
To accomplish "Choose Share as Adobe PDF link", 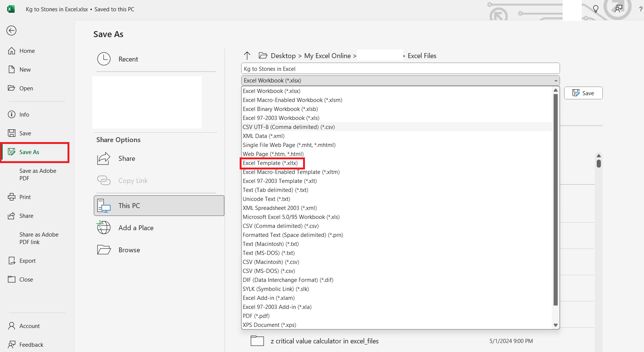I will coord(39,238).
